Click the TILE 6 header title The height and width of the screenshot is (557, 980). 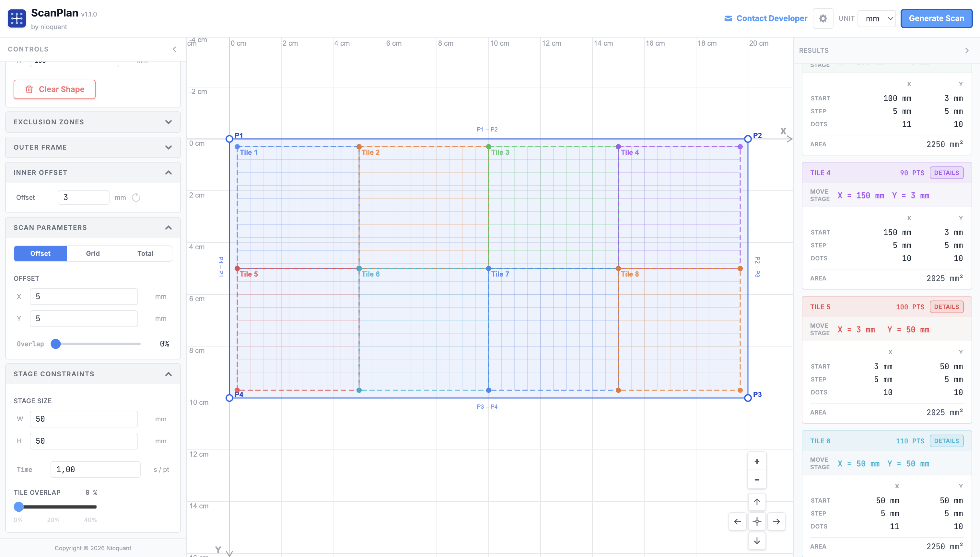pyautogui.click(x=820, y=441)
